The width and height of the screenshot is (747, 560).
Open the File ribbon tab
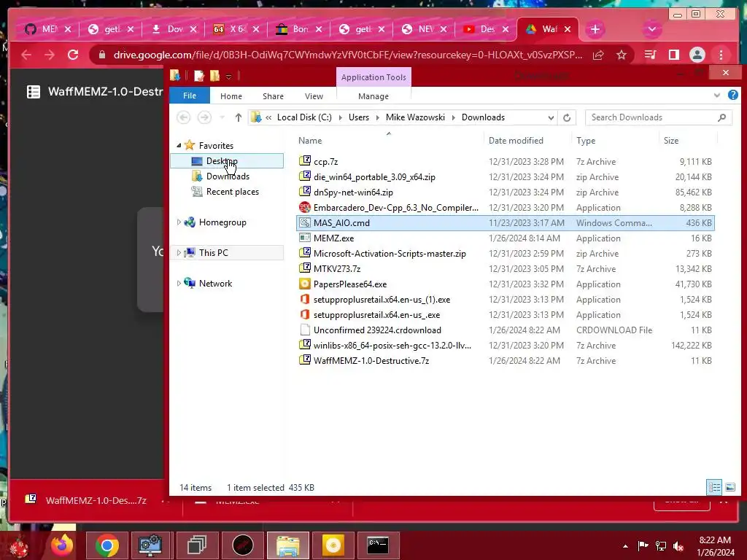[190, 96]
